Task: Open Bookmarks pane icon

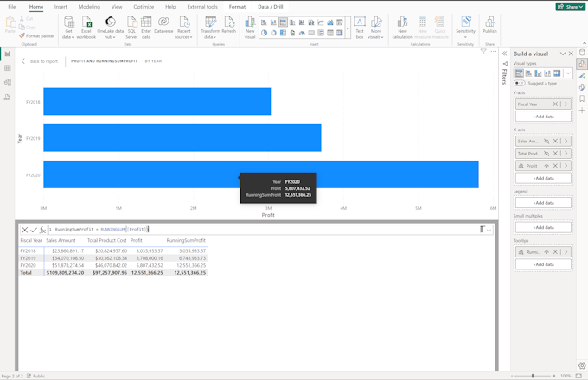Action: tap(582, 98)
